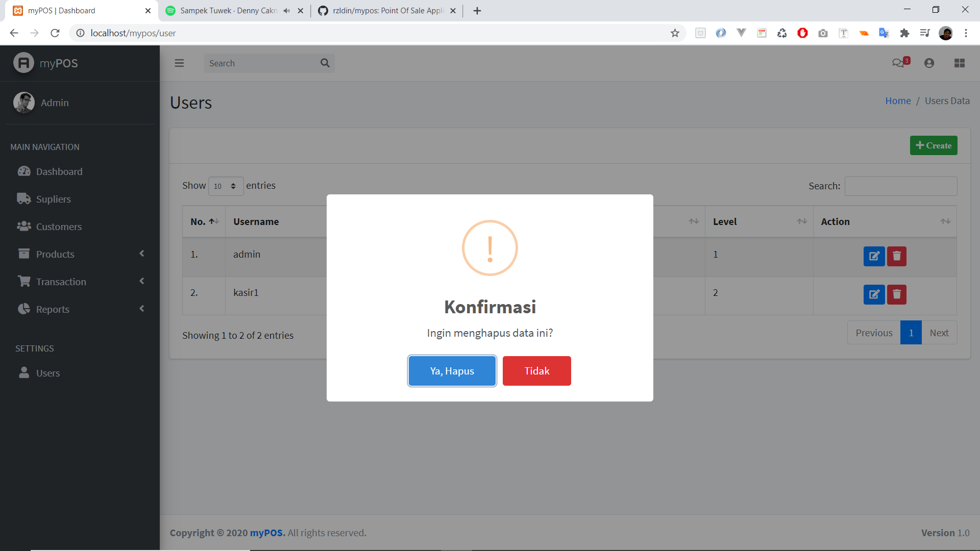Click the edit icon for kasir1 user
The image size is (980, 551).
click(x=874, y=294)
